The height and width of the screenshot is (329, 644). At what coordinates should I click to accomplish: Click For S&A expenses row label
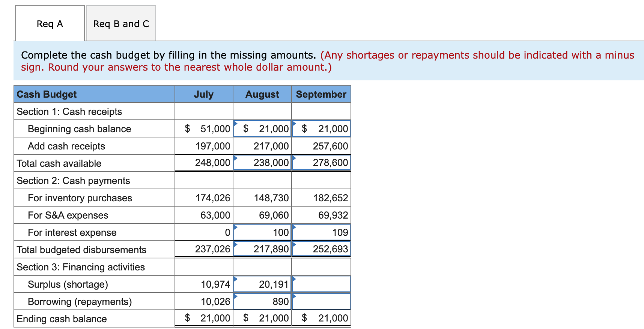(68, 215)
